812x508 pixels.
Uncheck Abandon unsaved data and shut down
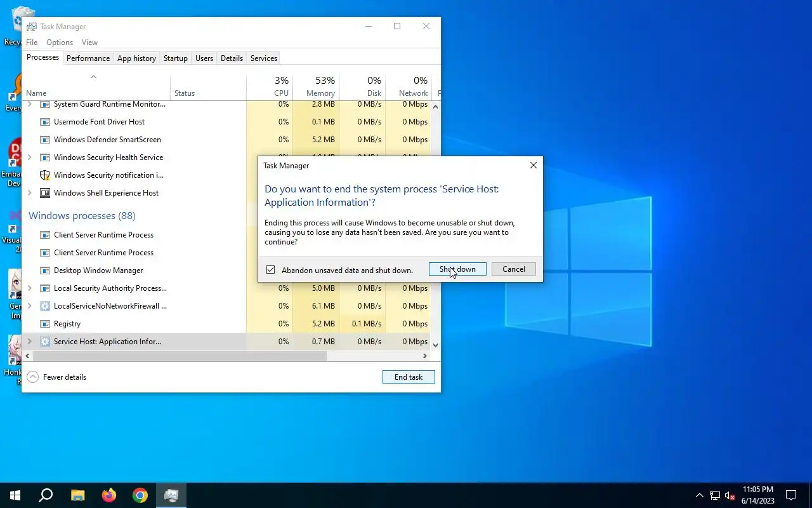[x=271, y=270]
